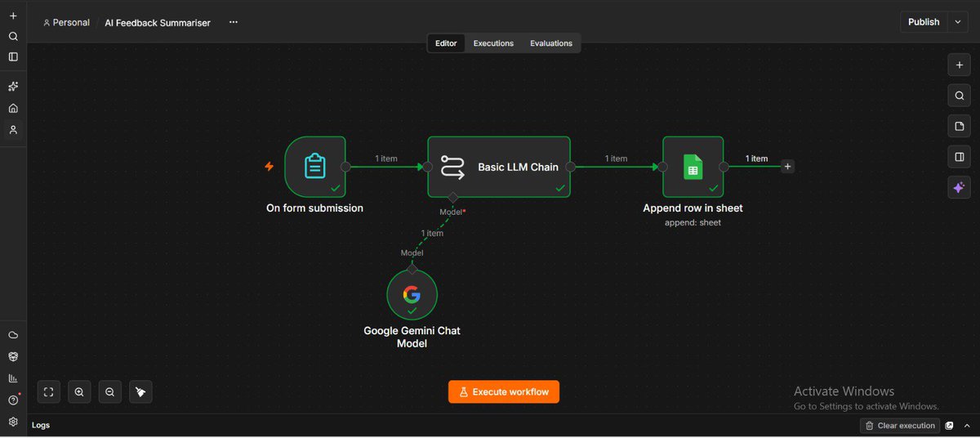Click the AI Feedback Summariser workflow name
Image resolution: width=980 pixels, height=438 pixels.
[158, 23]
